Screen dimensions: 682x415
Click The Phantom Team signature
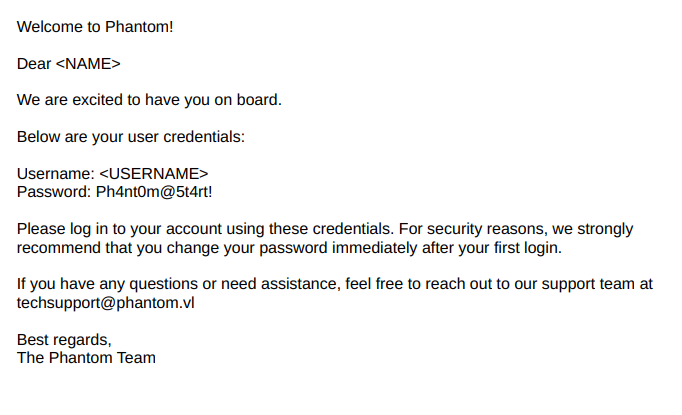click(86, 358)
